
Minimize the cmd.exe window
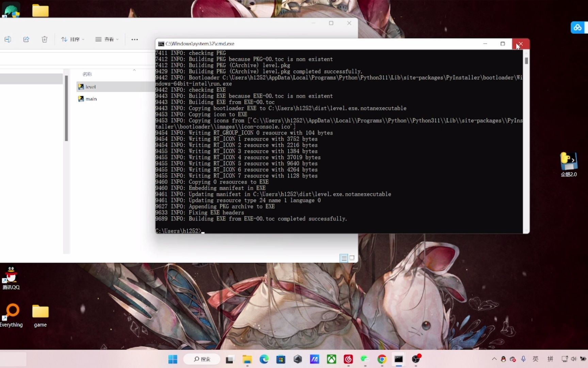click(485, 44)
